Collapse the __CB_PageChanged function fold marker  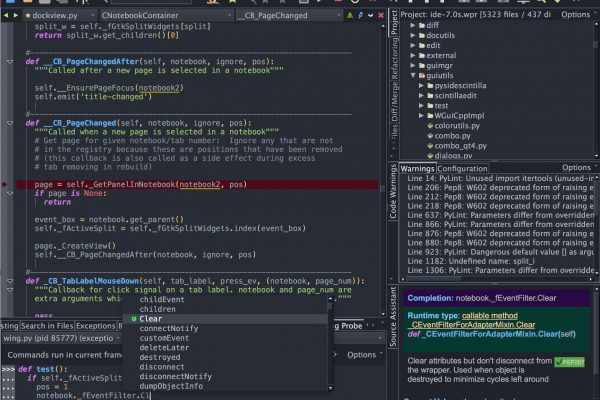[10, 123]
